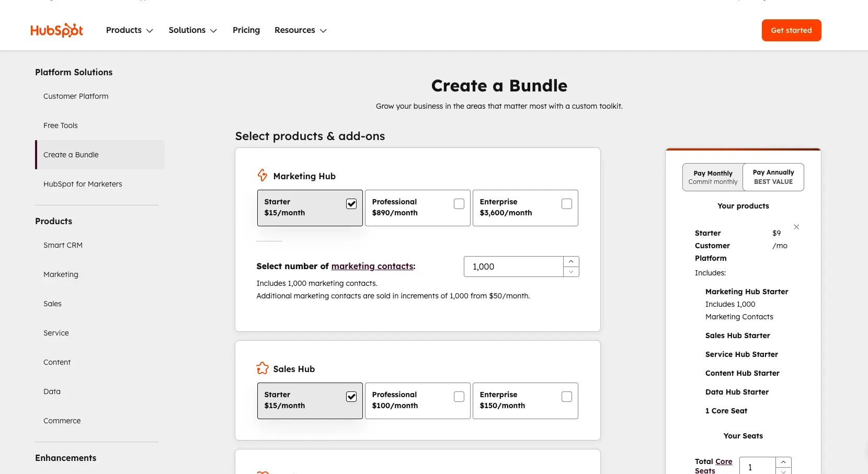This screenshot has width=868, height=474.
Task: Select Marketing Hub Enterprise $3,600/month checkbox
Action: [567, 204]
